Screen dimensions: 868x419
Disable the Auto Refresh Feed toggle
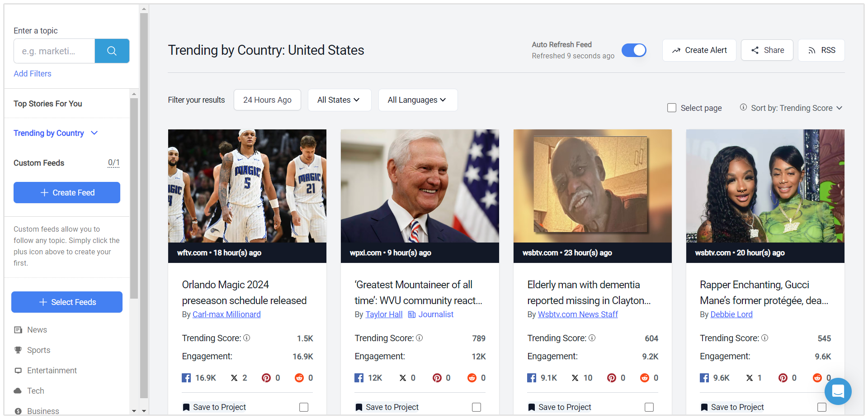coord(634,50)
